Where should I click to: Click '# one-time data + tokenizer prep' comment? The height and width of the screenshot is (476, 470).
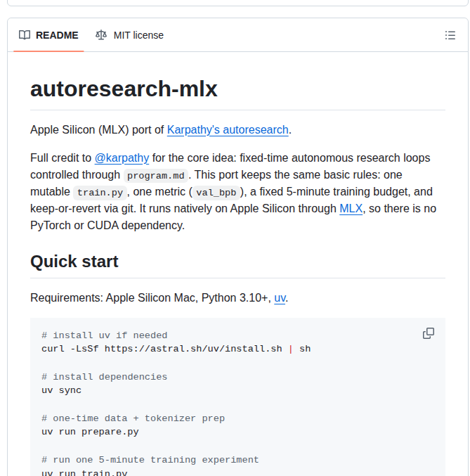coord(133,418)
